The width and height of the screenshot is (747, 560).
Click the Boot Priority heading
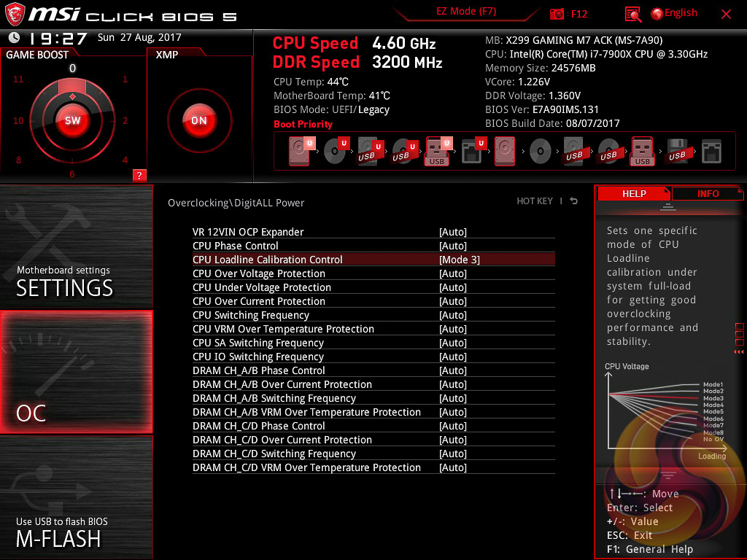coord(303,124)
